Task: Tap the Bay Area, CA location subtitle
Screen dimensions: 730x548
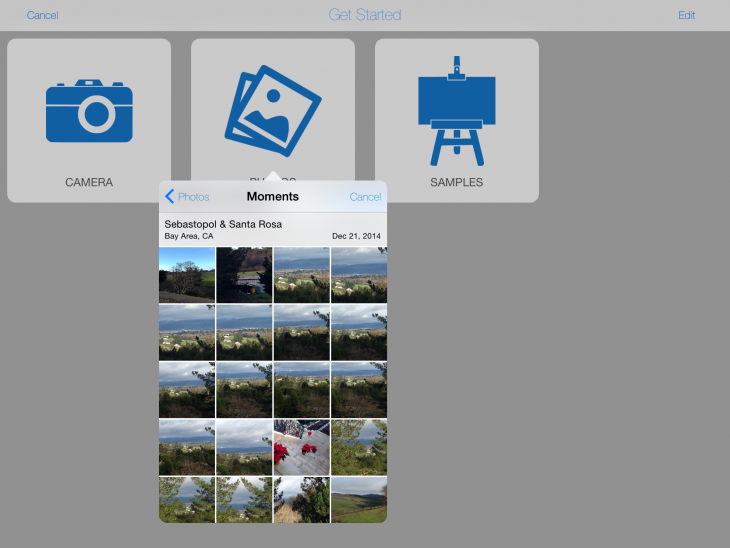Action: (x=189, y=237)
